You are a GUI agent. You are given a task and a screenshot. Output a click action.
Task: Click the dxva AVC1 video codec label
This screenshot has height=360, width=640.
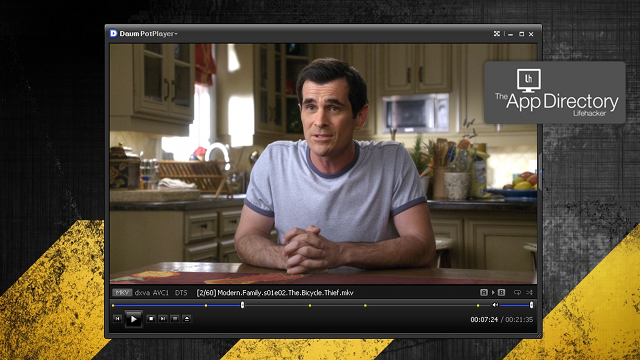(151, 293)
